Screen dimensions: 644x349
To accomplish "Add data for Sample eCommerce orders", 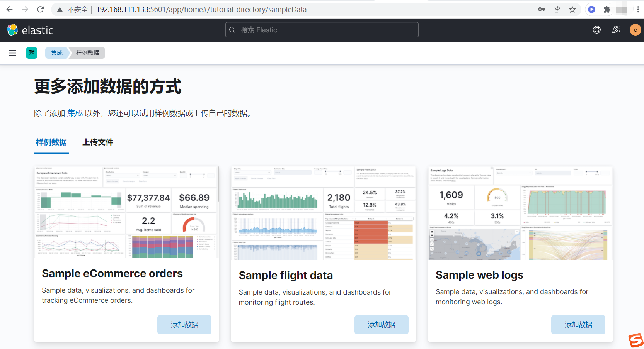I will tap(184, 325).
